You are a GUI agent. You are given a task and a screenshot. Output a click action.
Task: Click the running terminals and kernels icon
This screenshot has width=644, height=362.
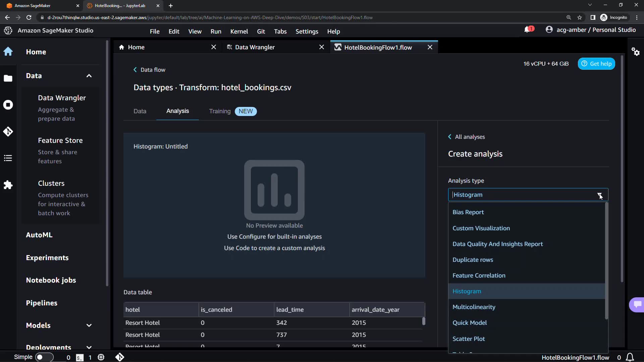point(8,105)
